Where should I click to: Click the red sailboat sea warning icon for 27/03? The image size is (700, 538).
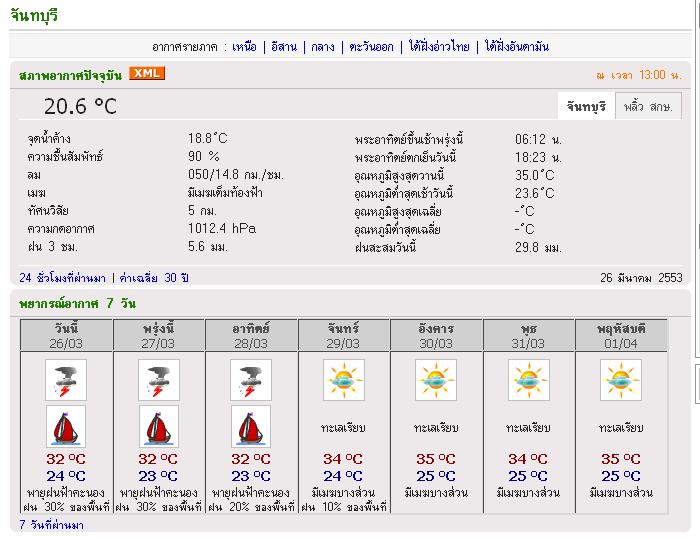point(158,426)
